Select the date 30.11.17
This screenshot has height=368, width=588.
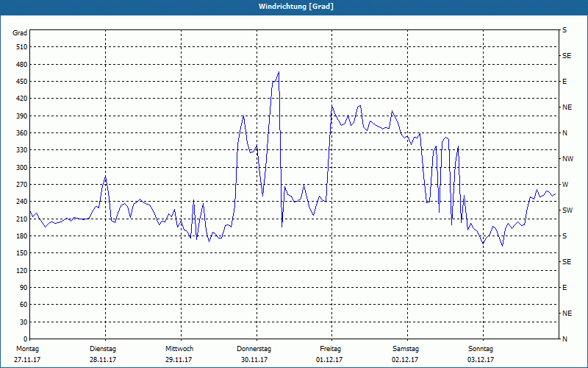click(254, 360)
